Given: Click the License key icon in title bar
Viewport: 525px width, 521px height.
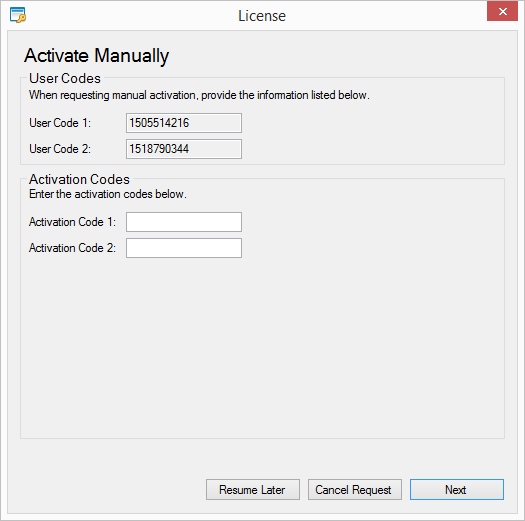Looking at the screenshot, I should point(18,15).
